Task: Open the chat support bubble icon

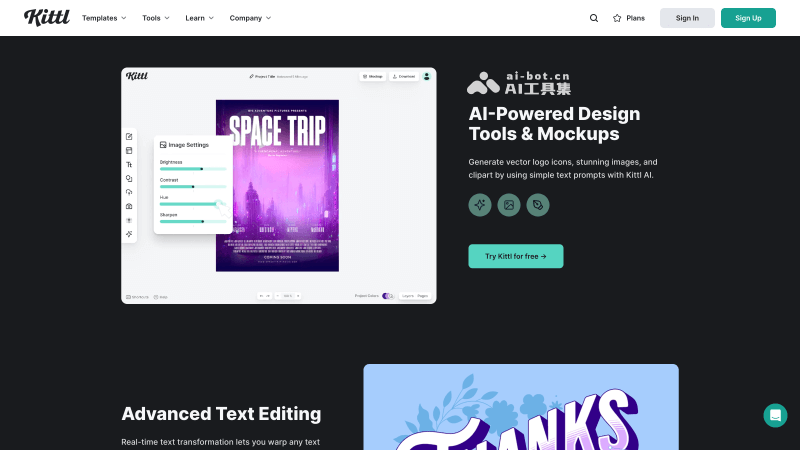Action: pos(775,415)
